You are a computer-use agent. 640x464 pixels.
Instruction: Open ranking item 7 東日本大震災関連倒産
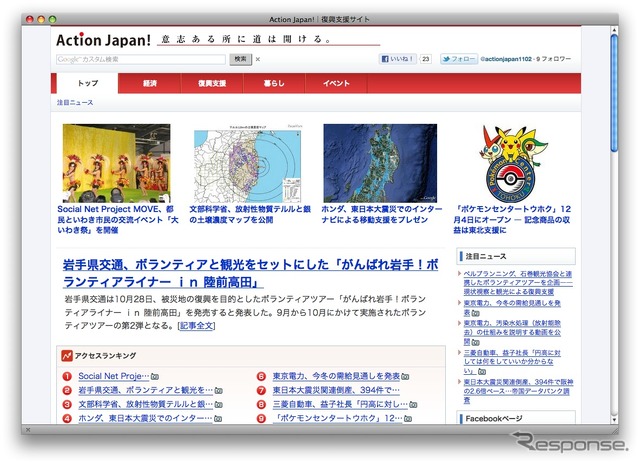click(x=336, y=390)
